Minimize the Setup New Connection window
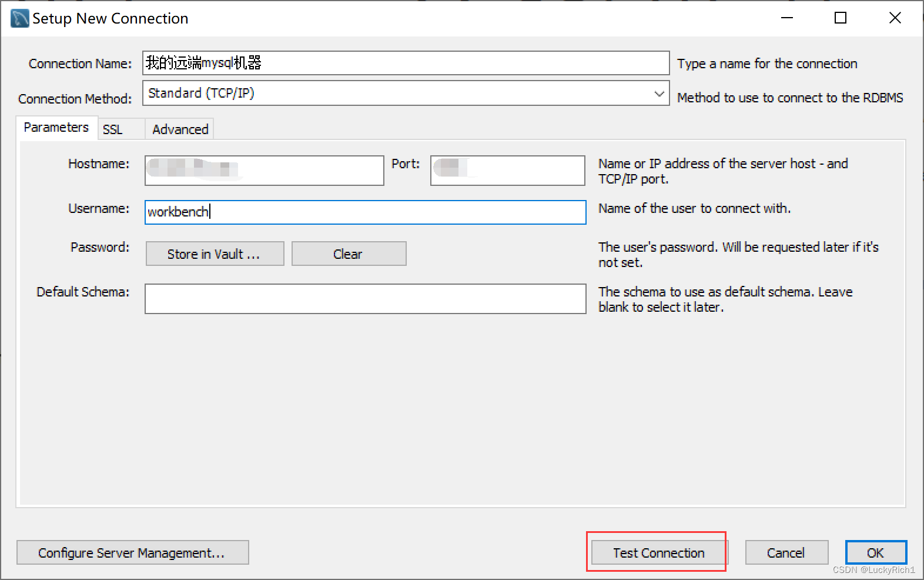This screenshot has width=924, height=580. pyautogui.click(x=787, y=18)
